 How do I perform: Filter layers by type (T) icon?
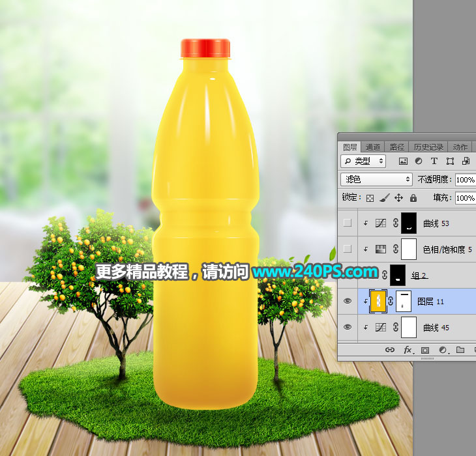pos(434,161)
